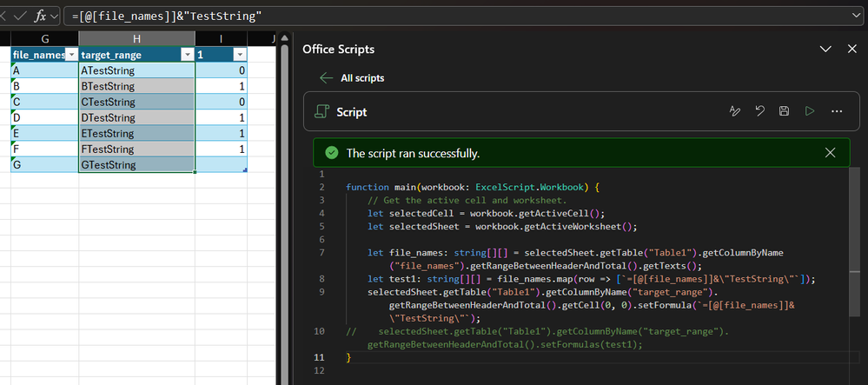Open the script's more options ellipsis
Viewport: 868px width, 385px height.
pyautogui.click(x=837, y=111)
